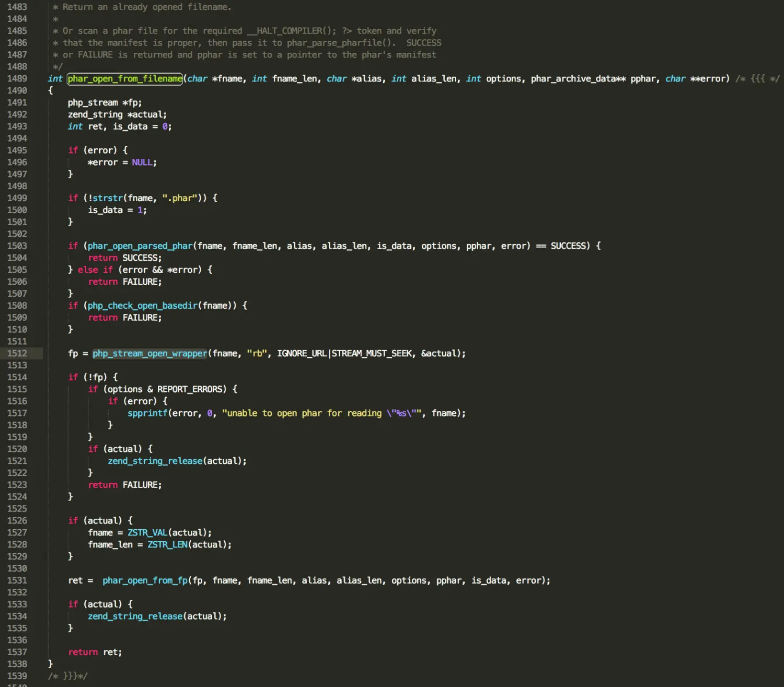Click the "unable to open phar for reading" string
Image resolution: width=784 pixels, height=687 pixels.
(x=322, y=413)
